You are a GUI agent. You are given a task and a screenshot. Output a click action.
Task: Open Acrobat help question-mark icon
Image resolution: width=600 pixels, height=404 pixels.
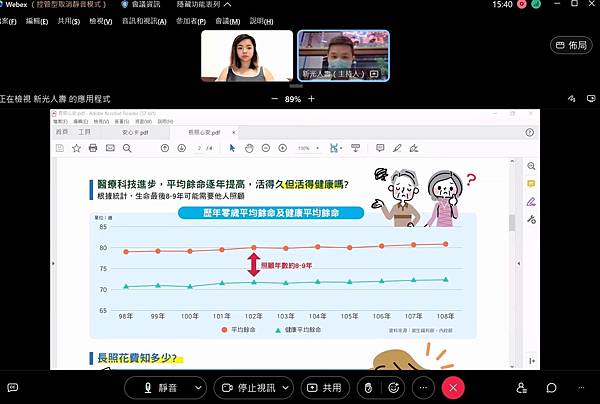(x=530, y=132)
